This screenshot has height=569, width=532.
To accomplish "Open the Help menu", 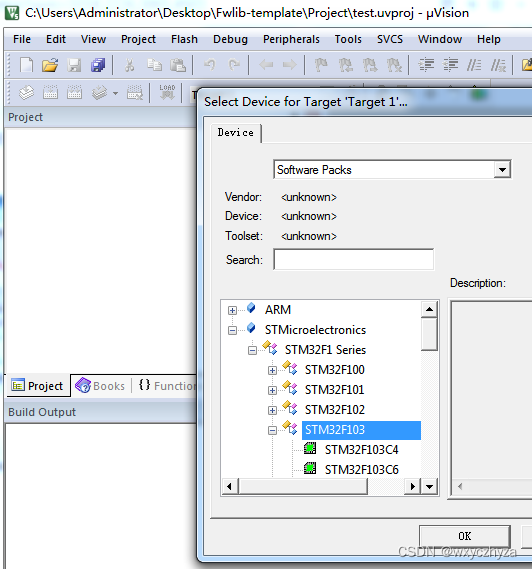I will (488, 39).
